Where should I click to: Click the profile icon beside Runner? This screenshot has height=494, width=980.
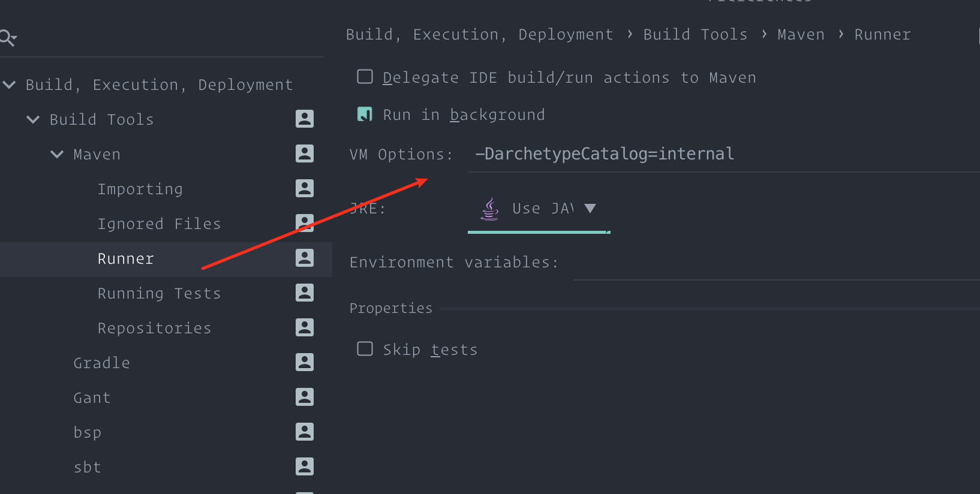[305, 258]
